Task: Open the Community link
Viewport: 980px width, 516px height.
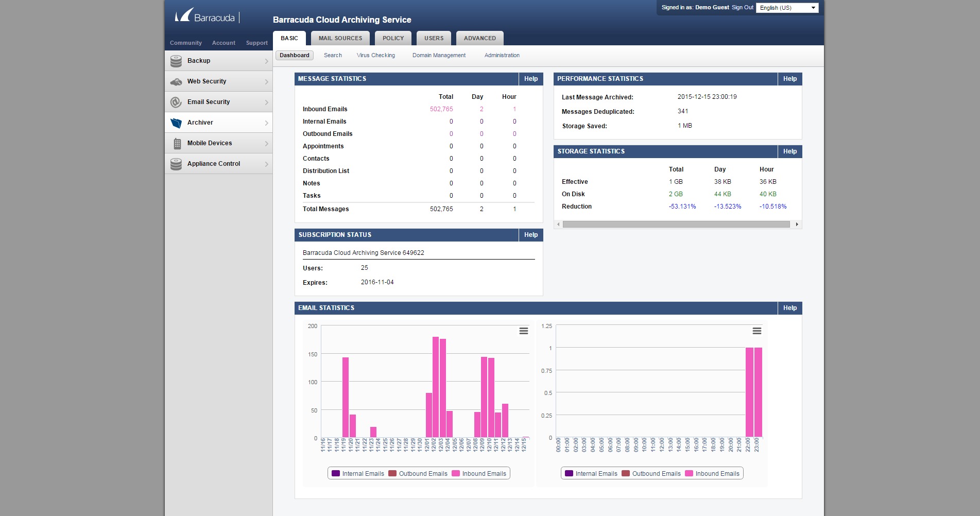Action: pyautogui.click(x=186, y=43)
